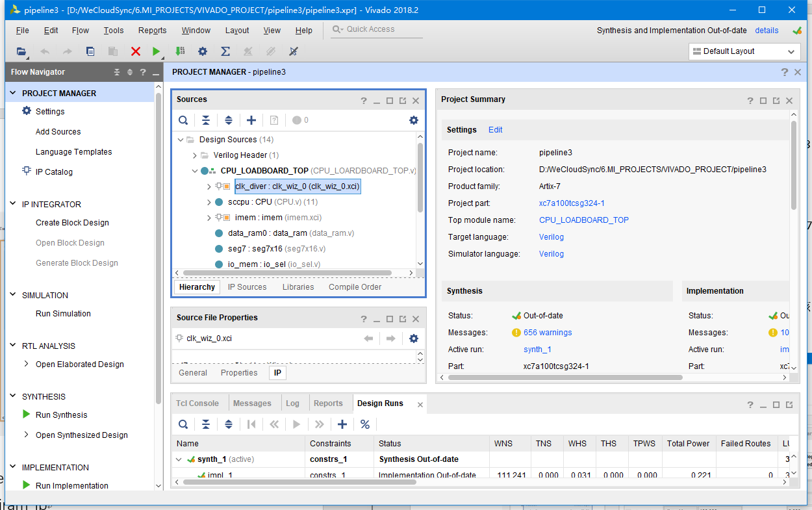Image resolution: width=812 pixels, height=510 pixels.
Task: Expand all runs in Design Runs toolbar
Action: pyautogui.click(x=229, y=424)
